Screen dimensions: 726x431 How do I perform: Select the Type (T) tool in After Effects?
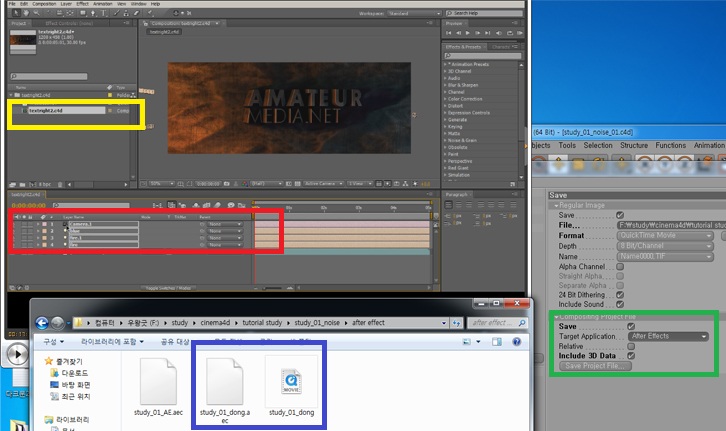(103, 13)
